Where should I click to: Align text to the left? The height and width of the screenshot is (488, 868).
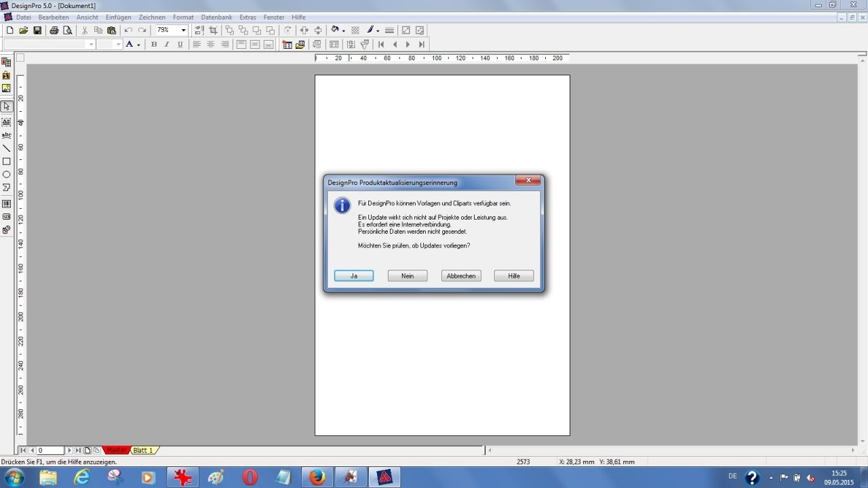coord(197,45)
